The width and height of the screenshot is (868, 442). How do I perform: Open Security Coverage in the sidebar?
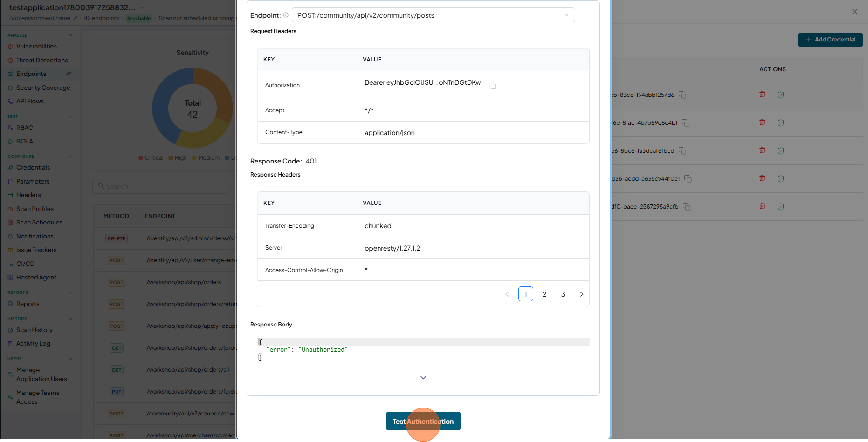pyautogui.click(x=43, y=88)
